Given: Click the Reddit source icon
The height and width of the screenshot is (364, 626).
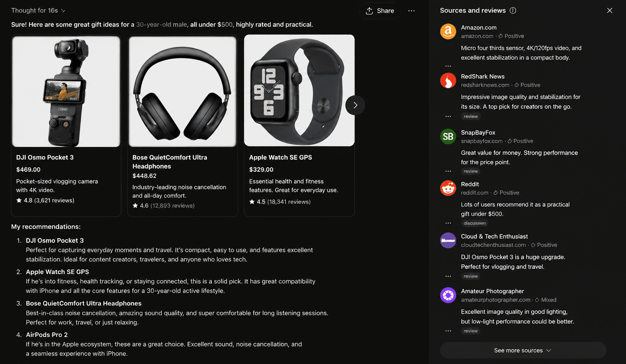Looking at the screenshot, I should [448, 188].
